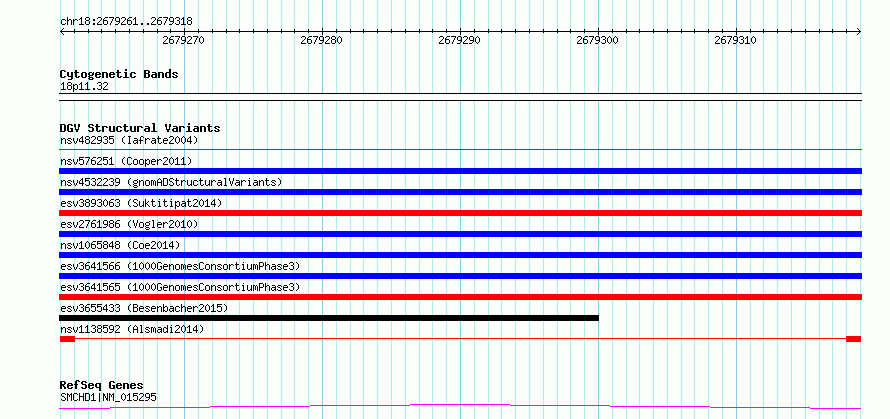Click the left red block of nsv1138592
Screen dimensions: 890x419
67,339
